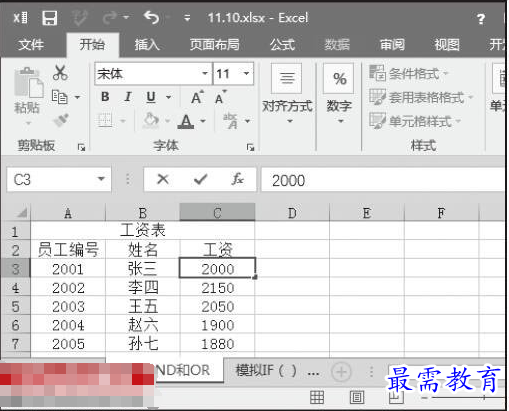Select cell containing 孙七
509x411 pixels.
[x=143, y=344]
